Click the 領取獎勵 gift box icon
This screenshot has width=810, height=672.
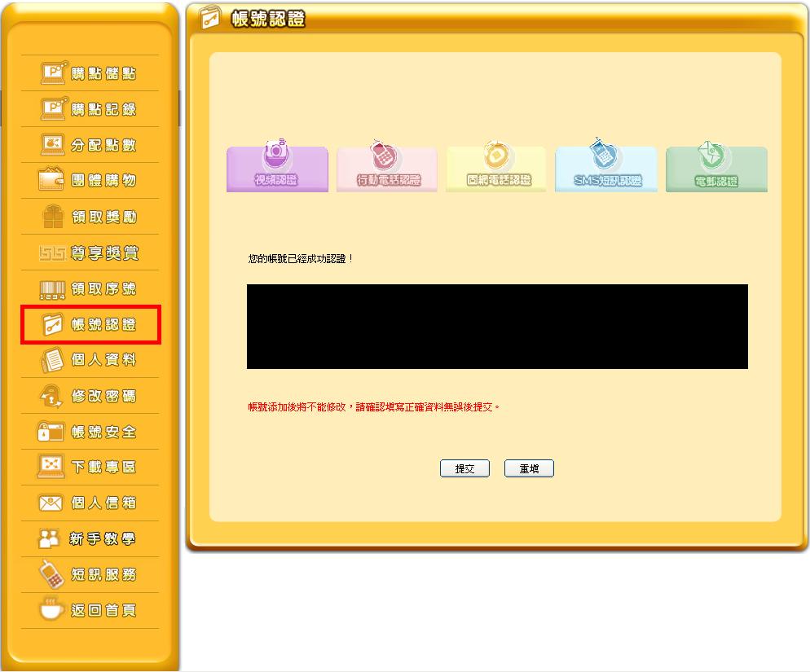(53, 217)
